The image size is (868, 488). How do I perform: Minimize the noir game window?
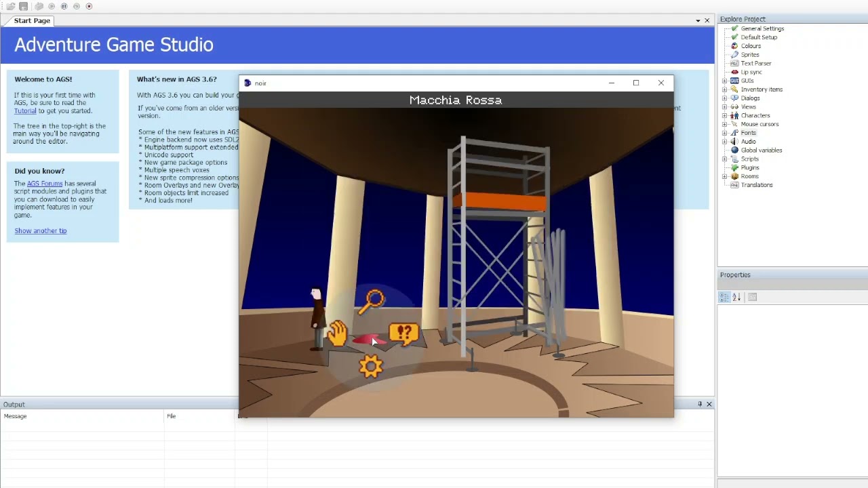tap(611, 83)
